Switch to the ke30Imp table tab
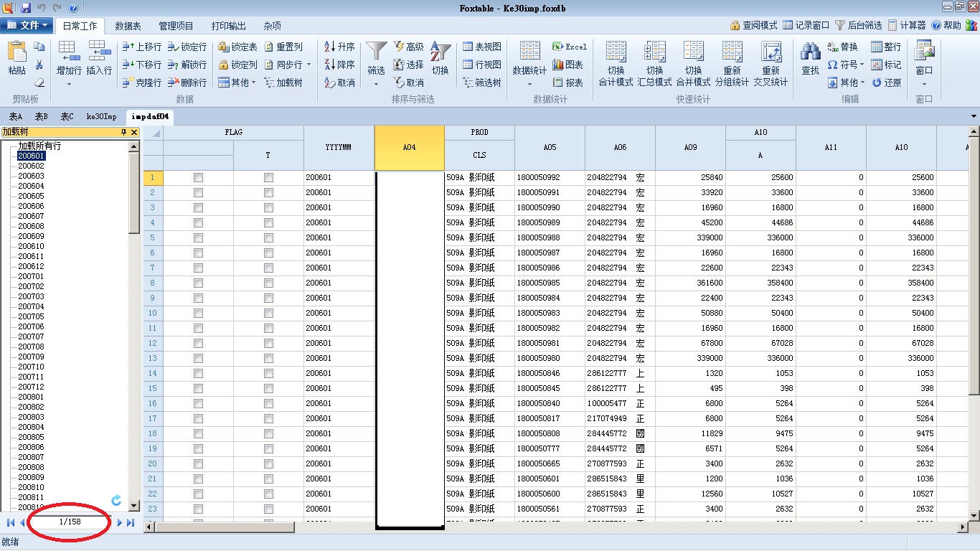This screenshot has height=551, width=980. coord(101,116)
